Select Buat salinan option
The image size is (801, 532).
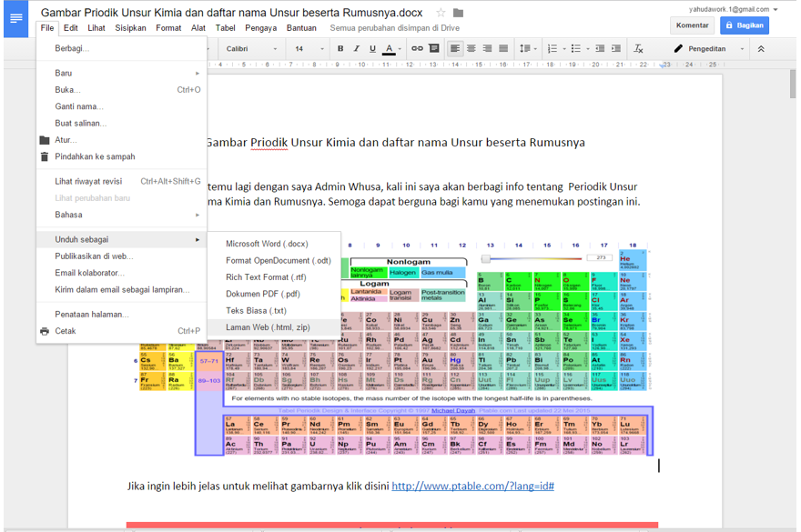(x=122, y=123)
